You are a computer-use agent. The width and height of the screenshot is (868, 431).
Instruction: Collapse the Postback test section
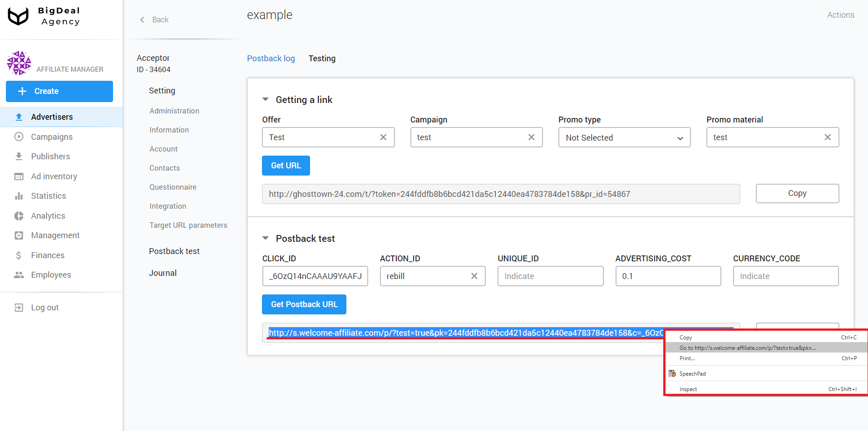pyautogui.click(x=266, y=238)
